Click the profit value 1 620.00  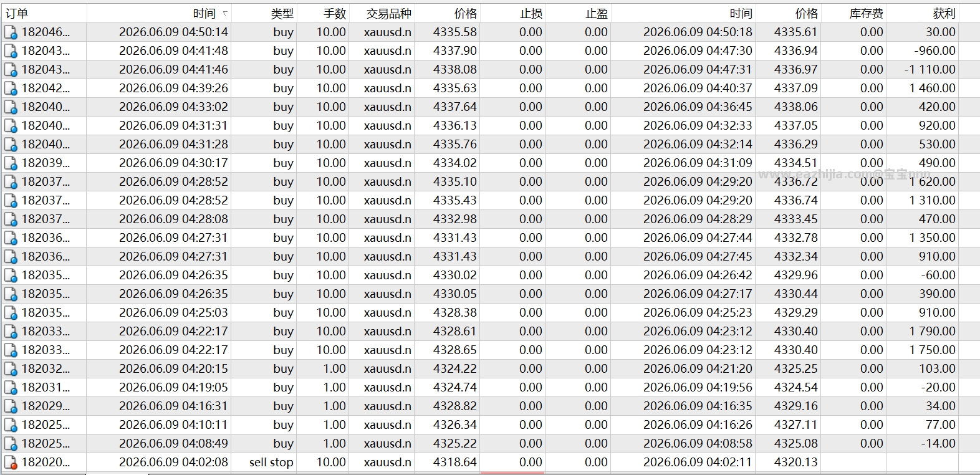click(x=932, y=182)
